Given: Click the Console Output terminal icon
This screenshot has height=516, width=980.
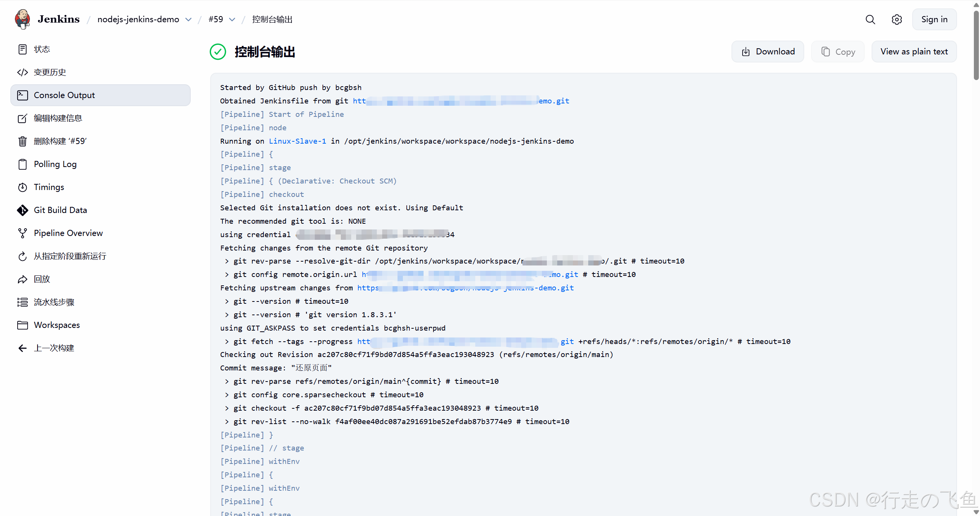Looking at the screenshot, I should (x=23, y=95).
